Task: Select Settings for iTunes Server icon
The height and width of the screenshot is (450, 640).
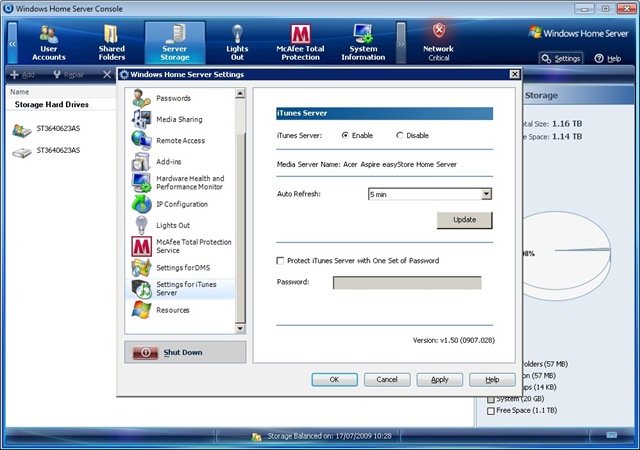Action: (141, 289)
